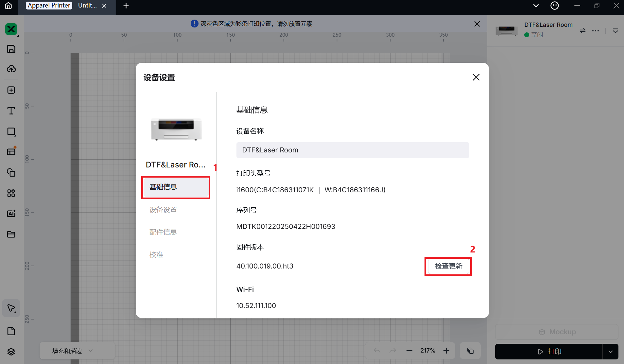The width and height of the screenshot is (624, 364).
Task: Open the 配件信息 tab
Action: coord(163,232)
